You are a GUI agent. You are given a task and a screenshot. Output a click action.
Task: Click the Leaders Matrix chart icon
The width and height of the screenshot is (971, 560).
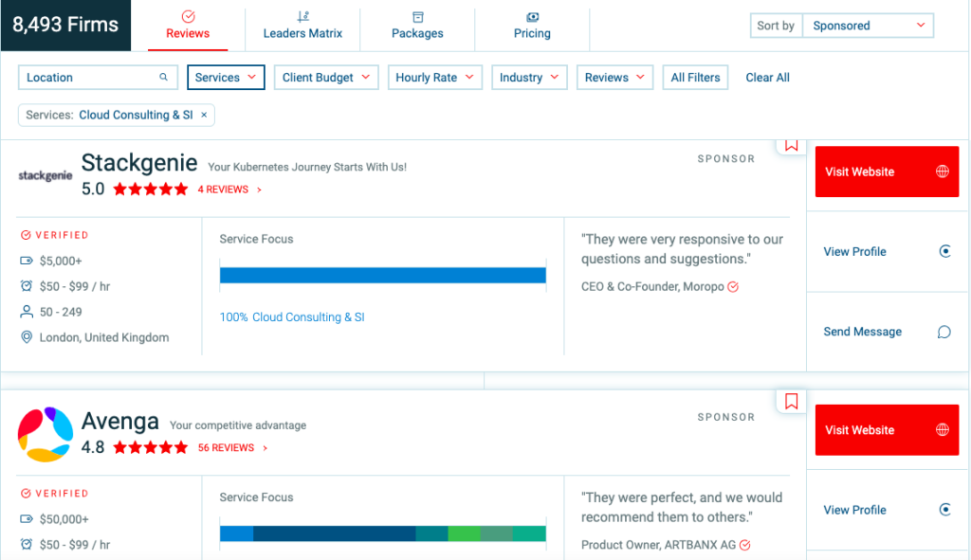(302, 16)
